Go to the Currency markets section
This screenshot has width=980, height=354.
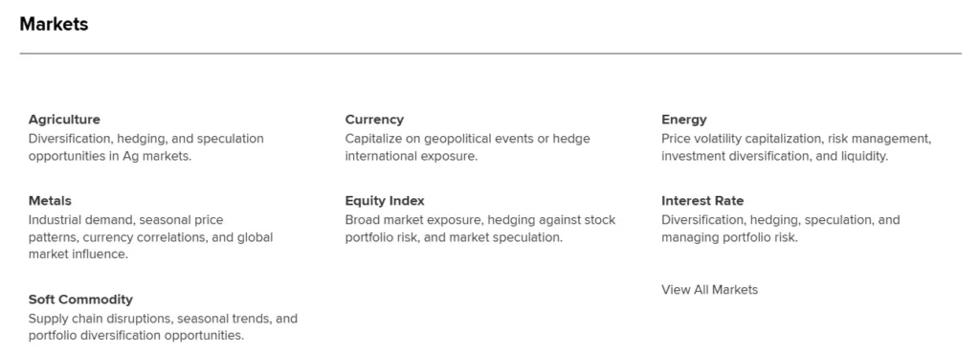374,120
